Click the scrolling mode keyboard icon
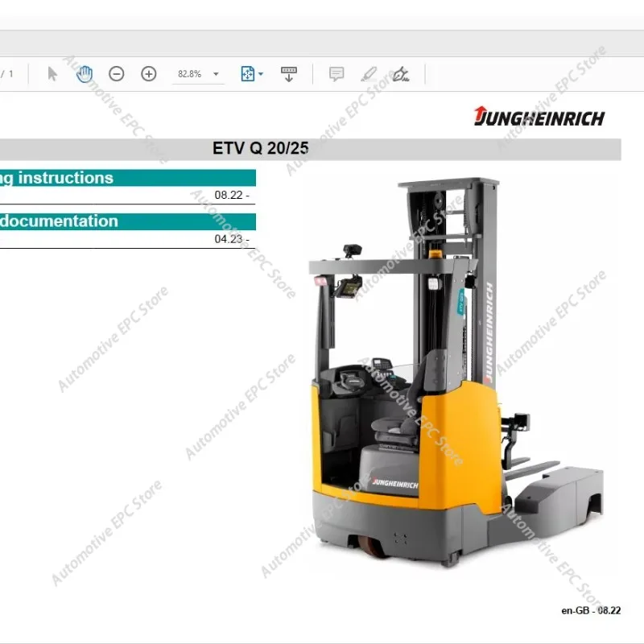Screen dimensions: 644x644 tap(289, 74)
